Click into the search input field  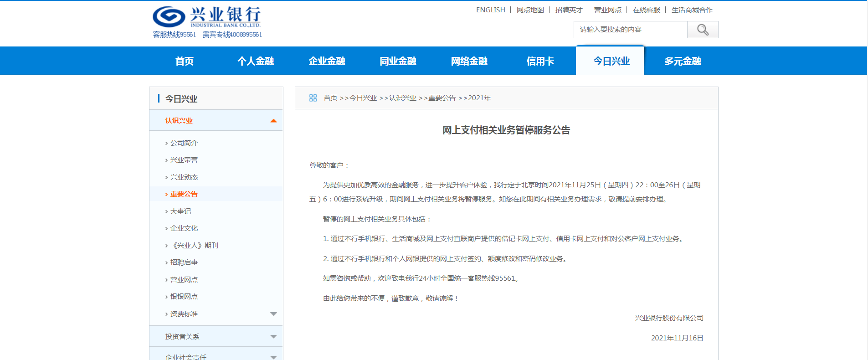[630, 30]
